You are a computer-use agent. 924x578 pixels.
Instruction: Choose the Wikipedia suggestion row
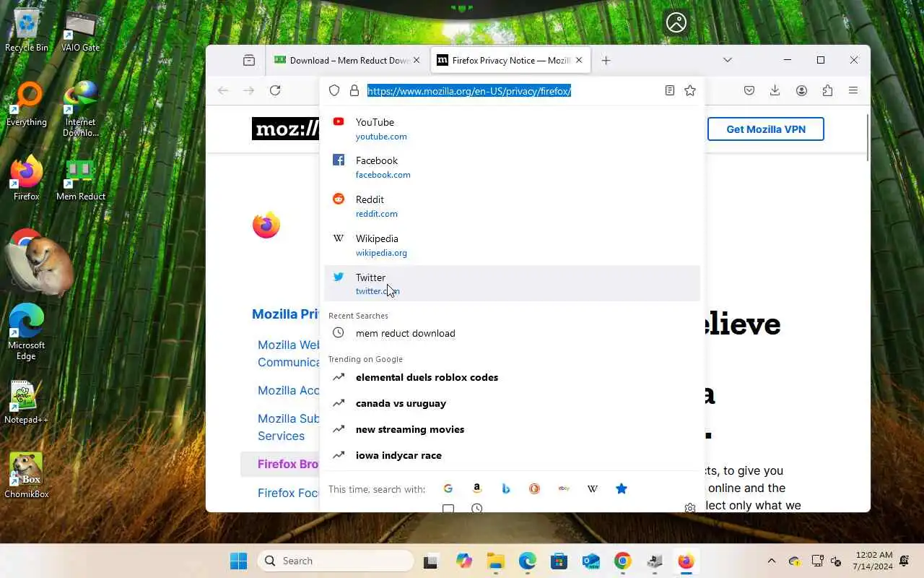point(512,245)
